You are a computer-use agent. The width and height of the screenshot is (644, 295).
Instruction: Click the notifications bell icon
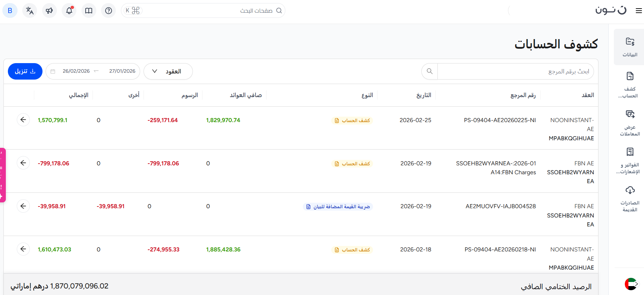tap(69, 11)
